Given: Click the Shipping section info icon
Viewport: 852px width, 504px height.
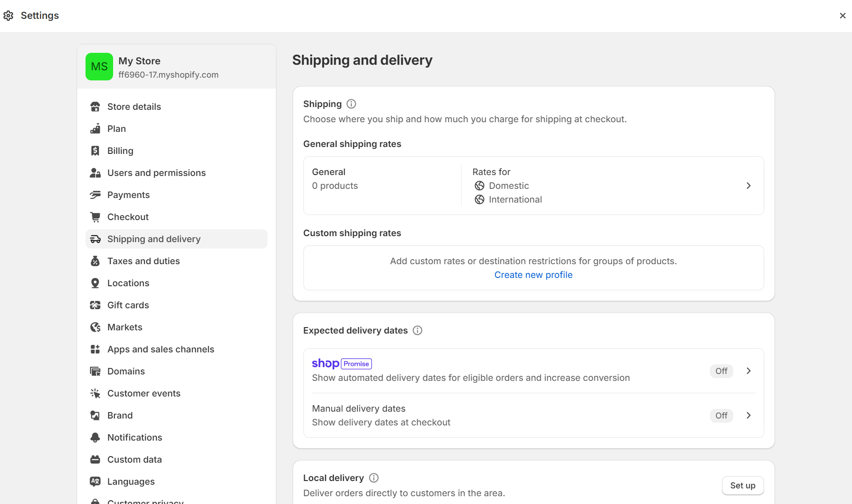Looking at the screenshot, I should click(351, 104).
